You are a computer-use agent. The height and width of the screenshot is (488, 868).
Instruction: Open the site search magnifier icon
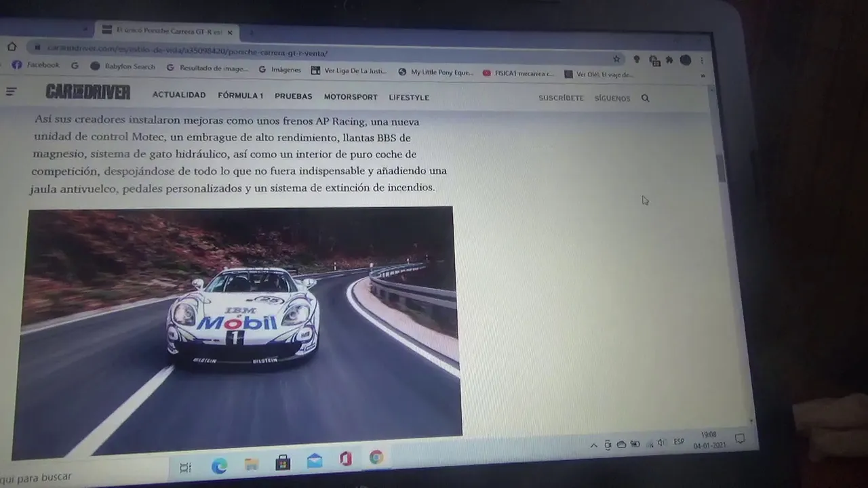(x=645, y=98)
